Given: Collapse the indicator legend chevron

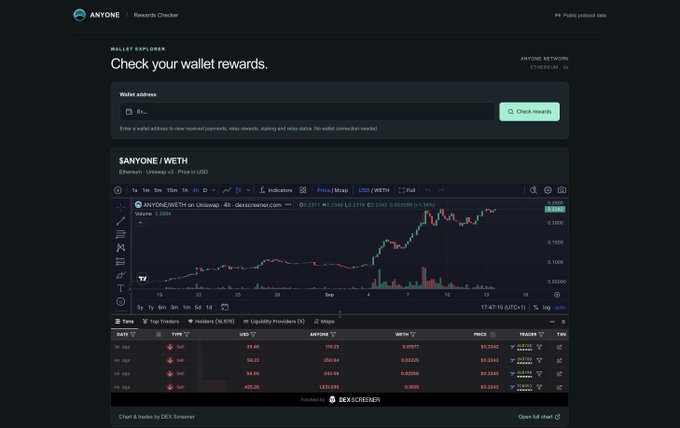Looking at the screenshot, I should 140,222.
